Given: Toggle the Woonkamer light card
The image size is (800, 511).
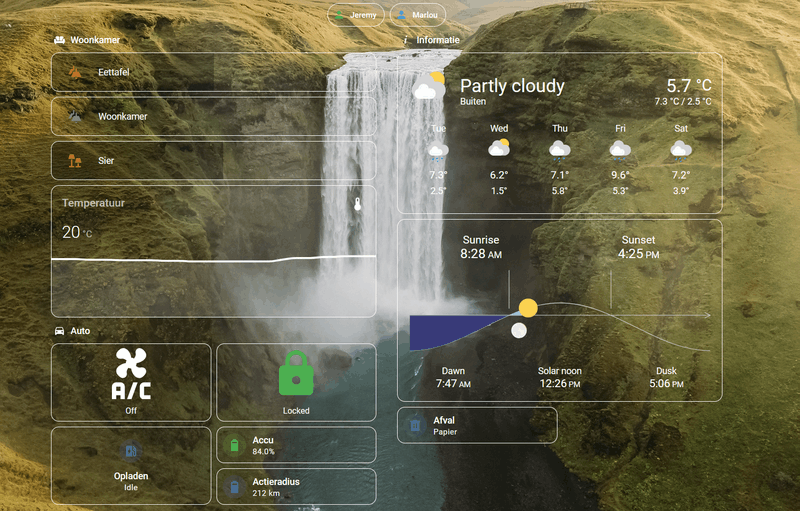Looking at the screenshot, I should click(214, 116).
